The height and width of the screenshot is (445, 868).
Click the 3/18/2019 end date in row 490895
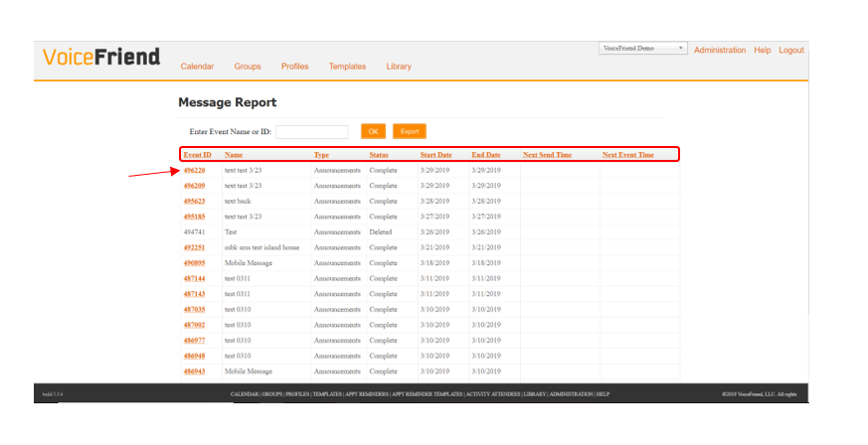tap(486, 263)
